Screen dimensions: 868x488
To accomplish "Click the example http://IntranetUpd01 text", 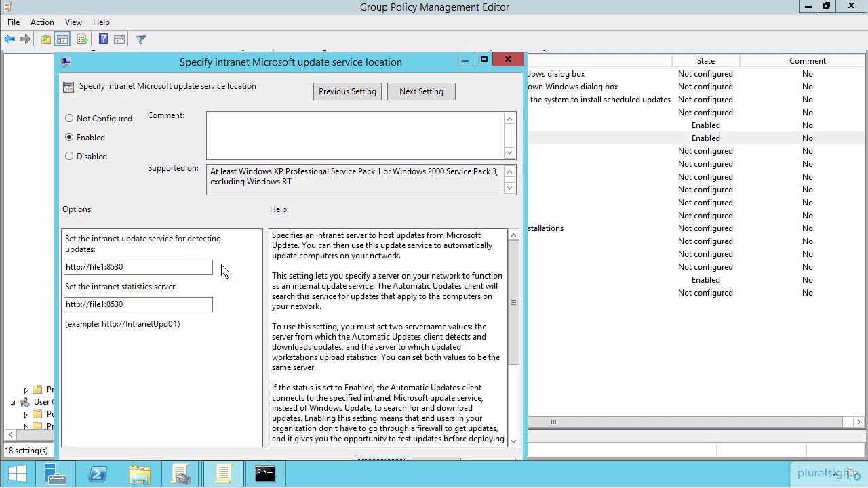I will coord(123,324).
